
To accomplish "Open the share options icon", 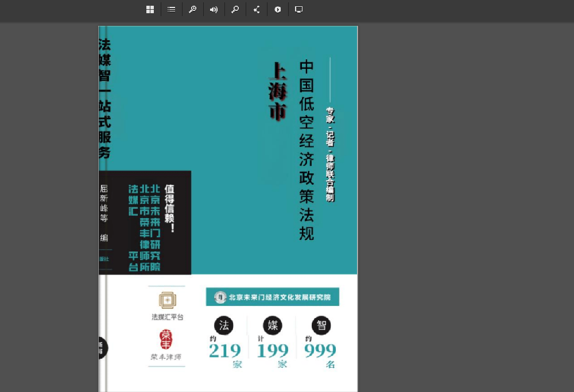I will click(x=257, y=9).
